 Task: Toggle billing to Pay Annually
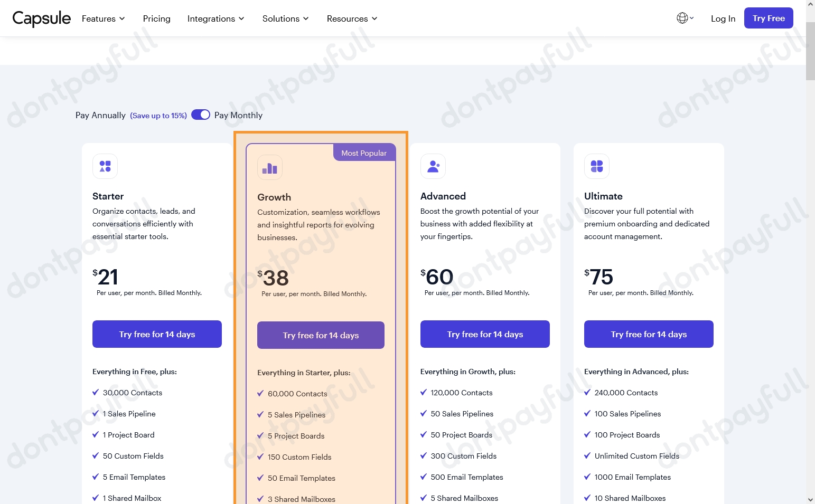(200, 115)
